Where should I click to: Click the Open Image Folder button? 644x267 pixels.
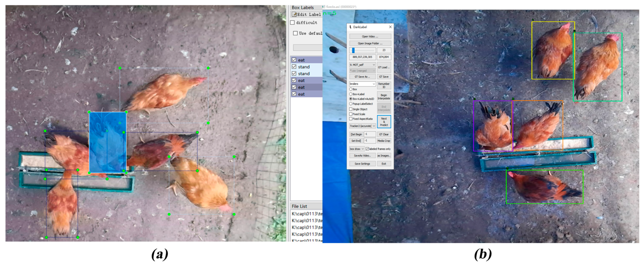[x=370, y=44]
